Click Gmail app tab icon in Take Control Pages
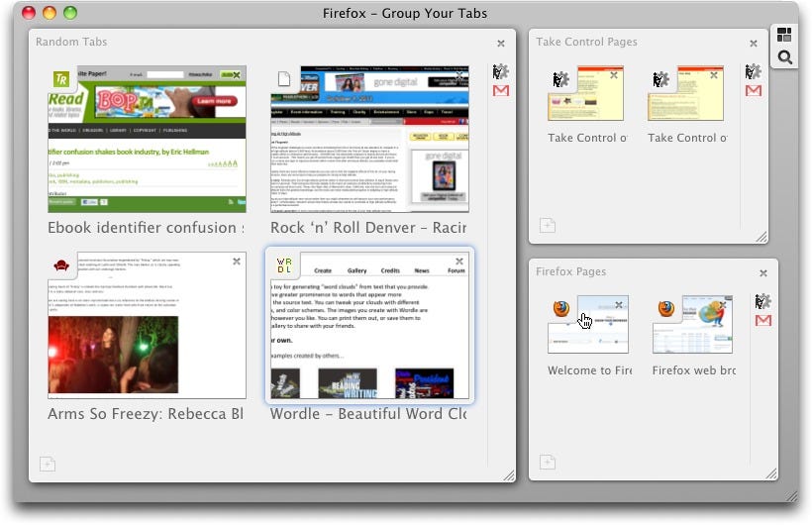Viewport: 812px width, 525px height. coord(754,91)
